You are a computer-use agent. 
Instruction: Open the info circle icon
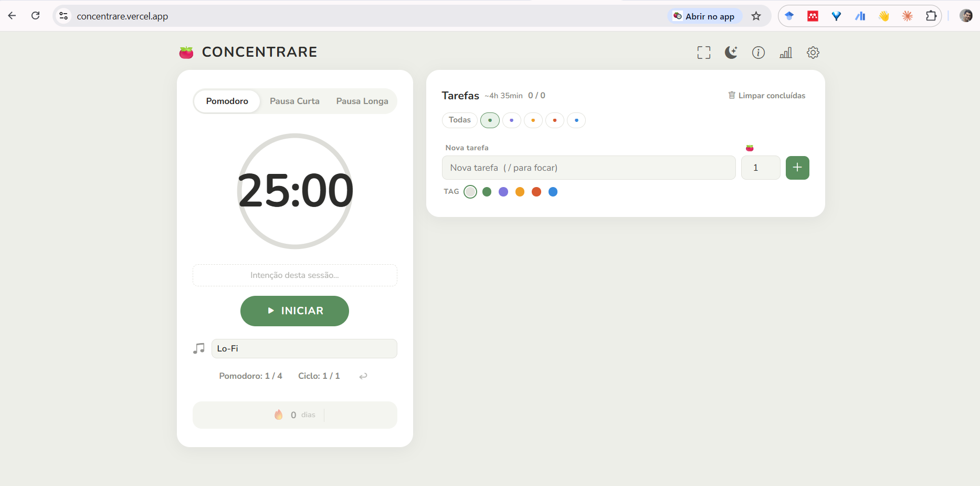click(x=758, y=53)
